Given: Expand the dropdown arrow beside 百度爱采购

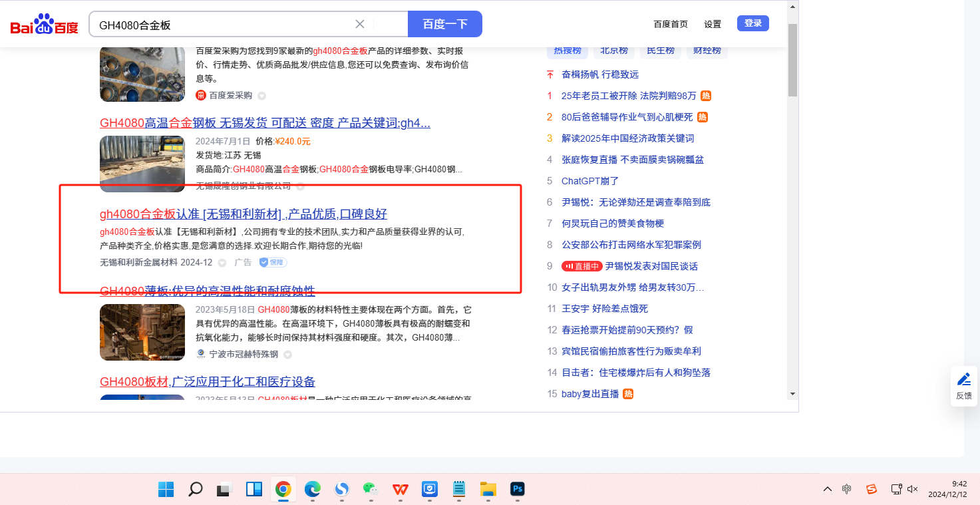Looking at the screenshot, I should point(261,96).
